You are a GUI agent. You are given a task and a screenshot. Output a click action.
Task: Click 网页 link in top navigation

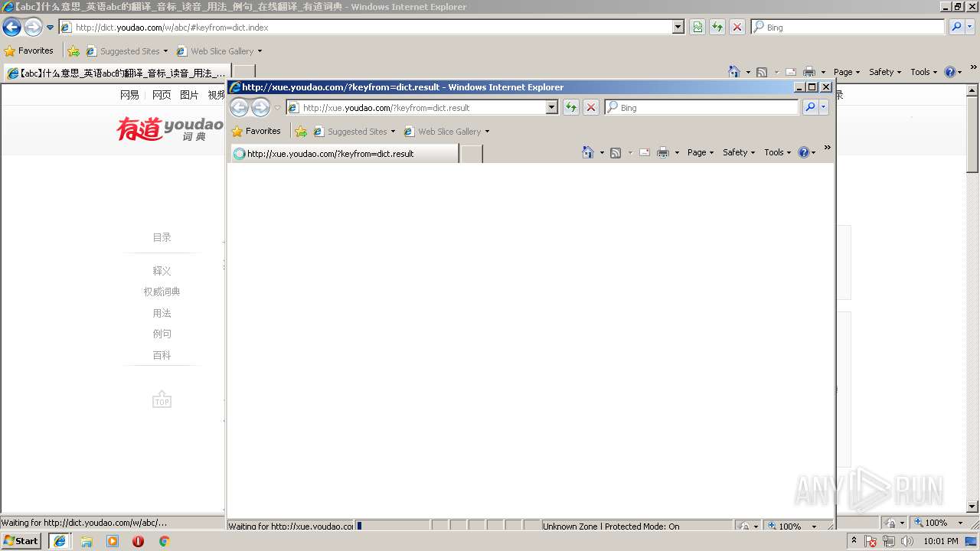coord(162,95)
